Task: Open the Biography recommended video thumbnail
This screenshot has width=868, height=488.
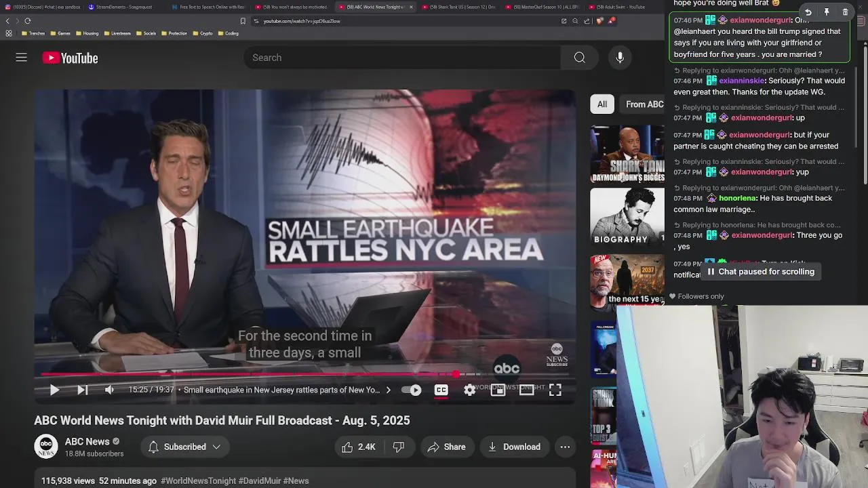Action: pyautogui.click(x=627, y=216)
